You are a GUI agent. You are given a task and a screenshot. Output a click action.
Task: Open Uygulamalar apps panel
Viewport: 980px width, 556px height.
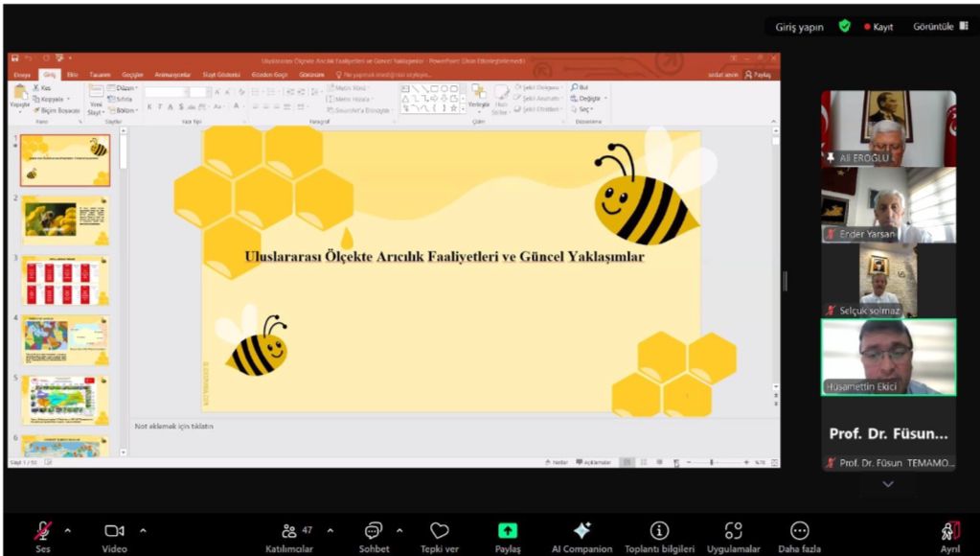[x=734, y=537]
